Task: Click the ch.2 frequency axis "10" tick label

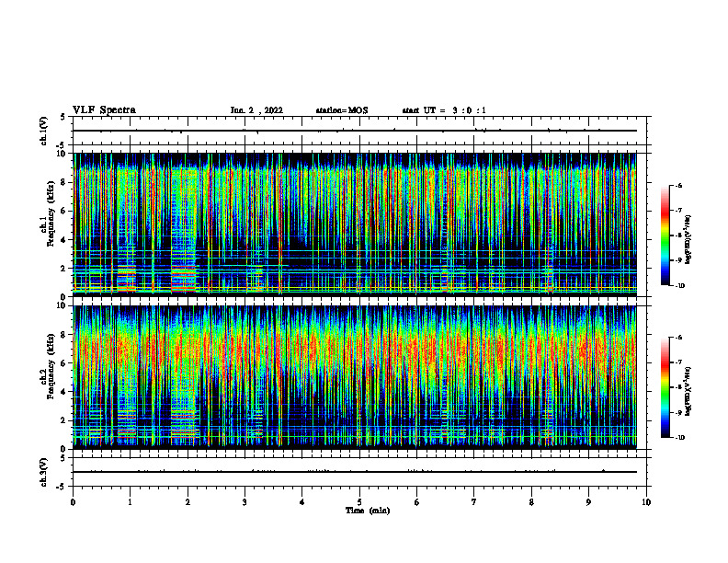Action: click(x=63, y=306)
